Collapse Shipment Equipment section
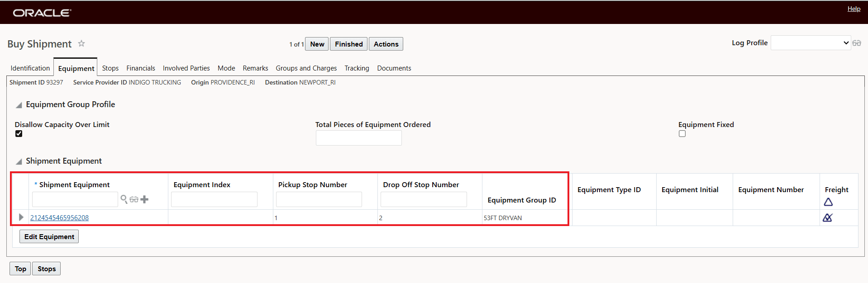868x283 pixels. click(x=19, y=161)
